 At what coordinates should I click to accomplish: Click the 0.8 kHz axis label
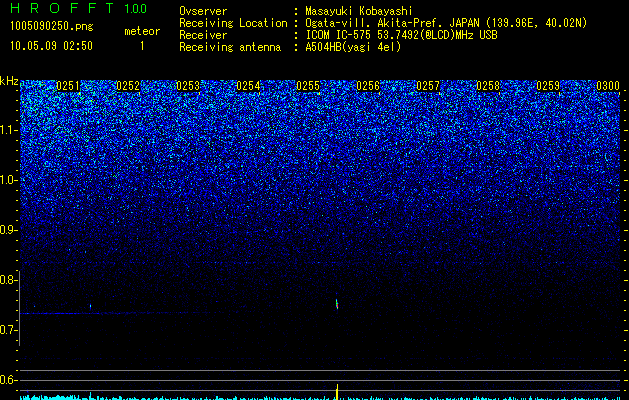(9, 280)
